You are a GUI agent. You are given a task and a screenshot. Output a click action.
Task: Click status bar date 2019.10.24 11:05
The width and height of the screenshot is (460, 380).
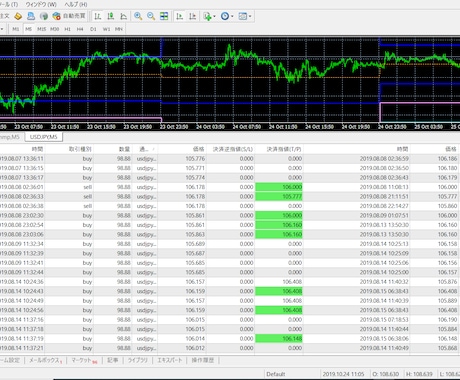[343, 374]
